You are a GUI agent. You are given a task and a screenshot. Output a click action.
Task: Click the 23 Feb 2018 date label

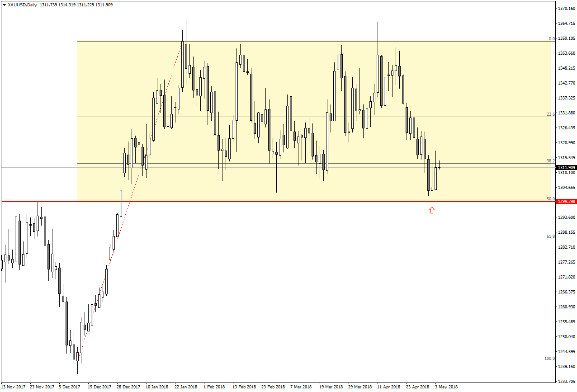(x=273, y=387)
